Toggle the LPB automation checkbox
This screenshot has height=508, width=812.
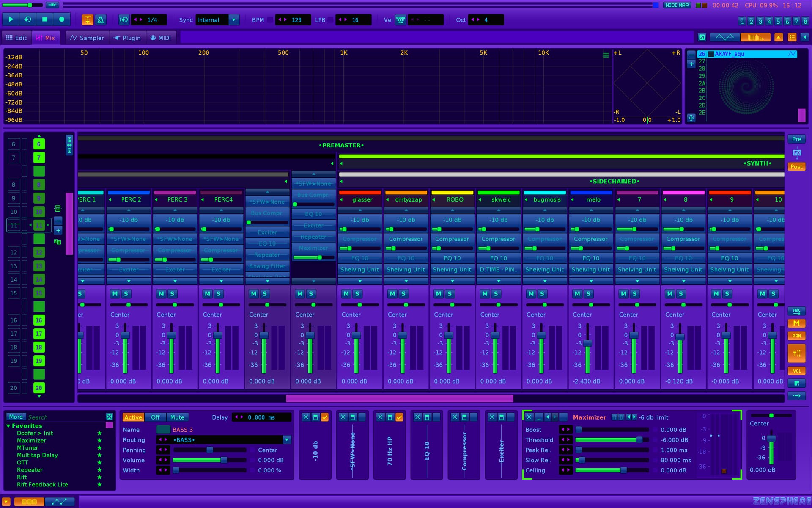[330, 20]
